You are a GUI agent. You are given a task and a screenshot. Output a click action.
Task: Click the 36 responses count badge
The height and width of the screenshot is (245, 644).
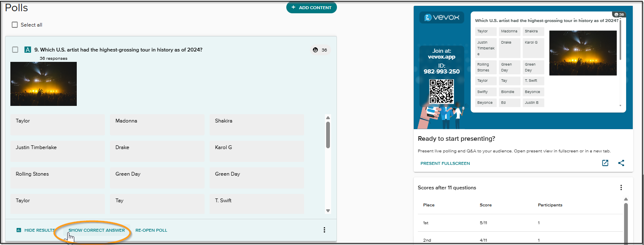coord(320,50)
